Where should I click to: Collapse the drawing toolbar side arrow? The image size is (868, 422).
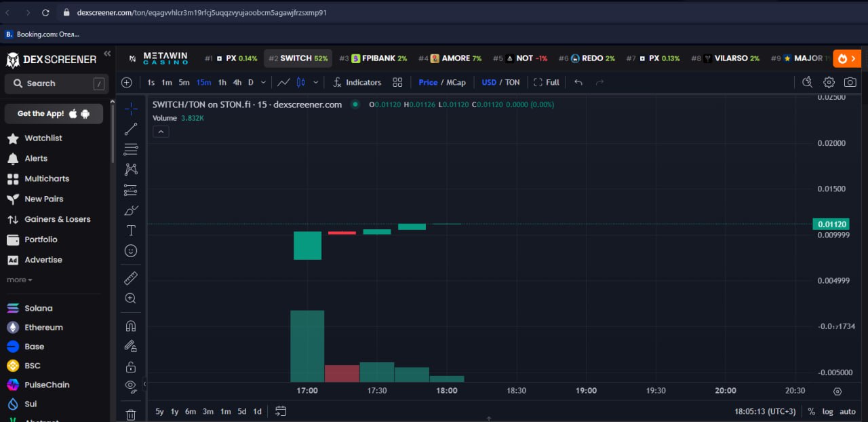[x=144, y=384]
